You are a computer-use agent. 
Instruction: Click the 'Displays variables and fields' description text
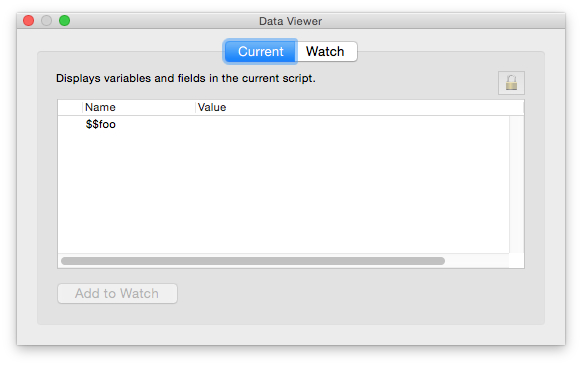[186, 78]
